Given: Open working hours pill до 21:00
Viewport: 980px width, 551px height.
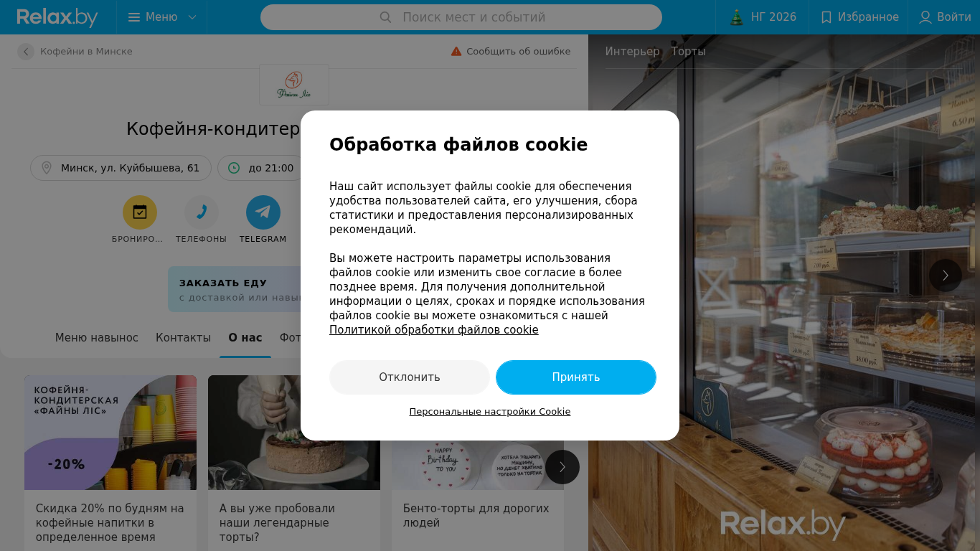Looking at the screenshot, I should pyautogui.click(x=261, y=168).
